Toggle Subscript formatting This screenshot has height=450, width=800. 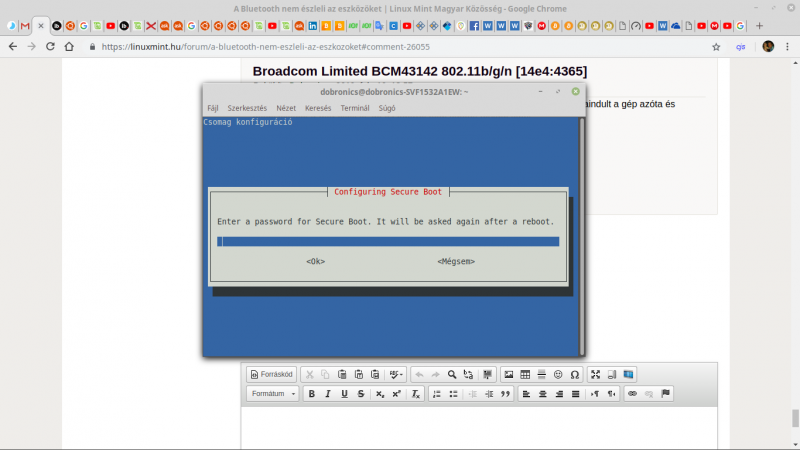(x=380, y=394)
